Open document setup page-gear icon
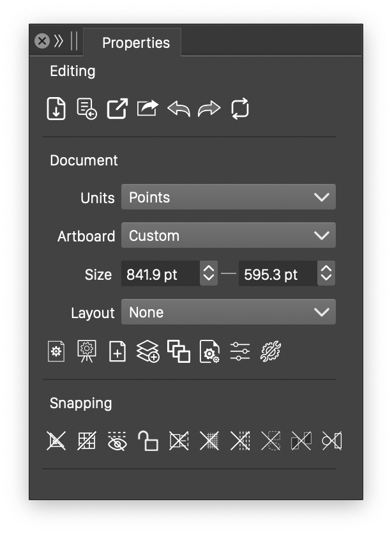392x534 pixels. pos(56,351)
